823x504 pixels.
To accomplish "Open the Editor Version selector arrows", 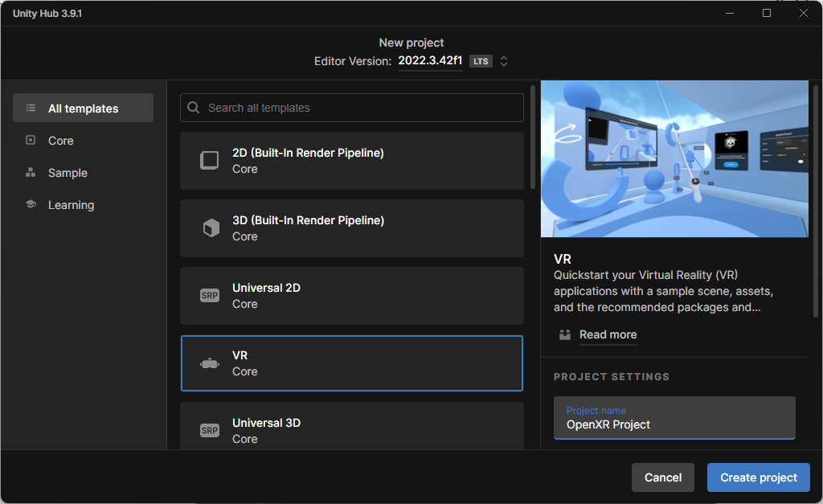I will coord(504,61).
